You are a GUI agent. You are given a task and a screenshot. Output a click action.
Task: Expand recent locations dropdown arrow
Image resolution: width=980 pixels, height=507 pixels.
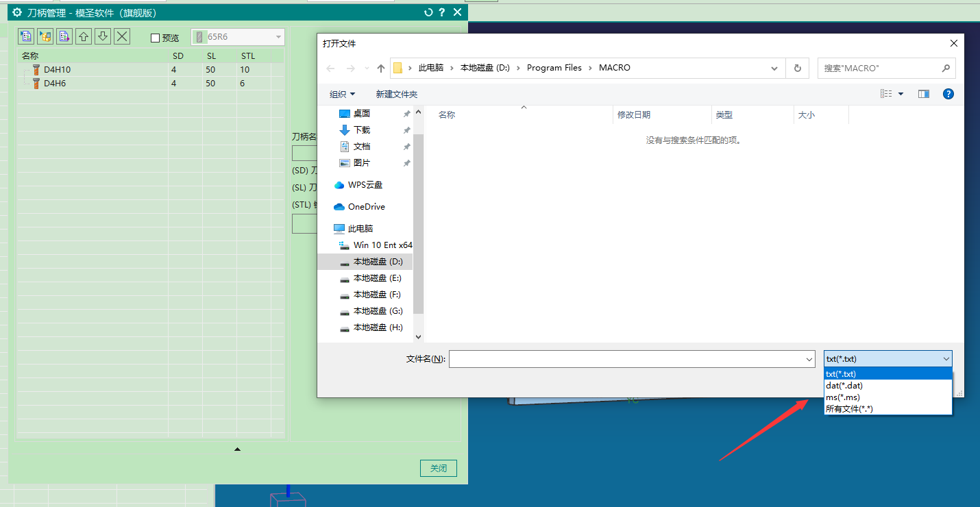click(x=367, y=69)
